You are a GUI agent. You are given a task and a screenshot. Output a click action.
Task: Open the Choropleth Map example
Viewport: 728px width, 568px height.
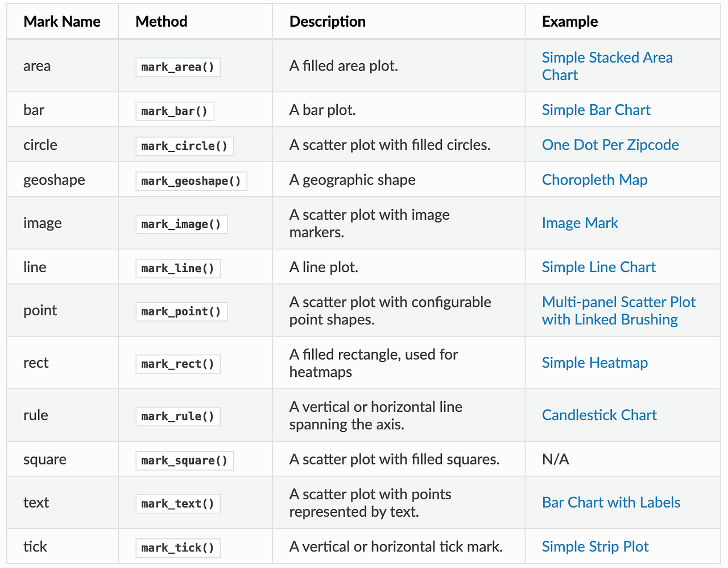click(x=594, y=180)
